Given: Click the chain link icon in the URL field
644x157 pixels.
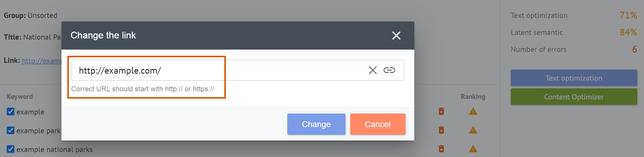Looking at the screenshot, I should (389, 70).
